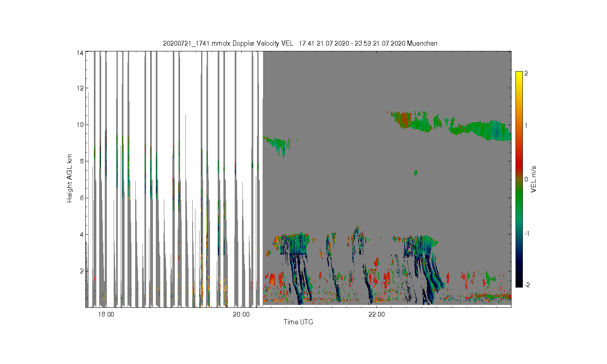This screenshot has height=364, width=607.
Task: Click the small green echo near 7.4 km
Action: (x=416, y=173)
